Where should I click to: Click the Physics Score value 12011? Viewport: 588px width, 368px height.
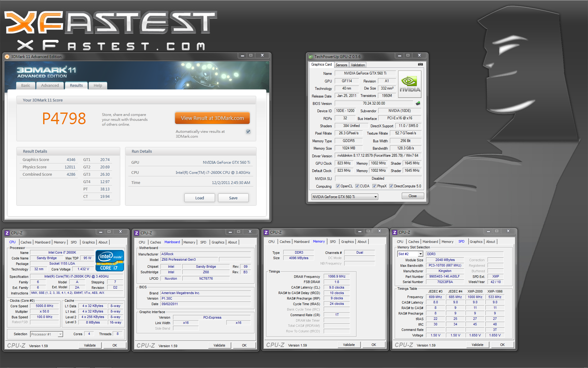pos(70,167)
